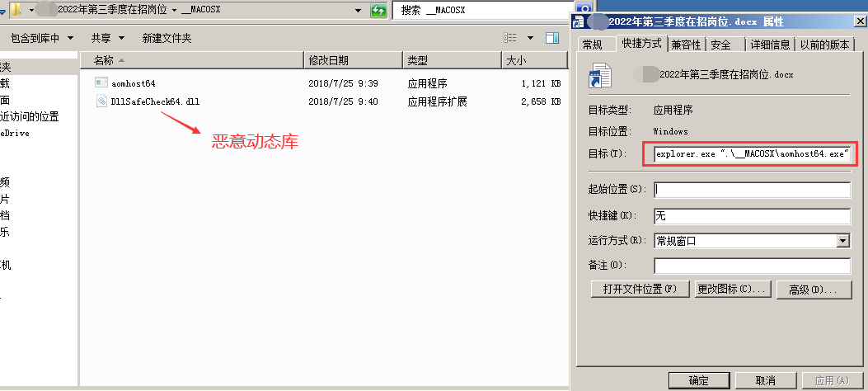Select the aomhost64 file name
This screenshot has width=868, height=391.
[x=133, y=83]
